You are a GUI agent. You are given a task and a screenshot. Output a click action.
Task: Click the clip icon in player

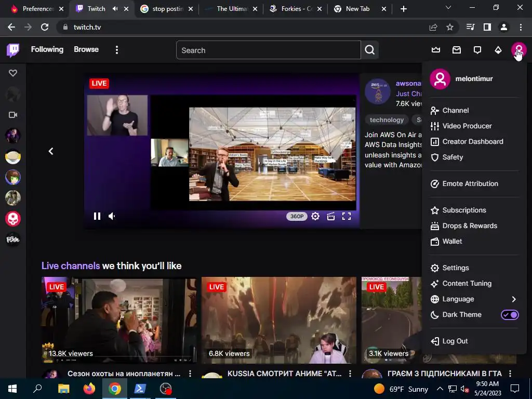click(x=331, y=216)
